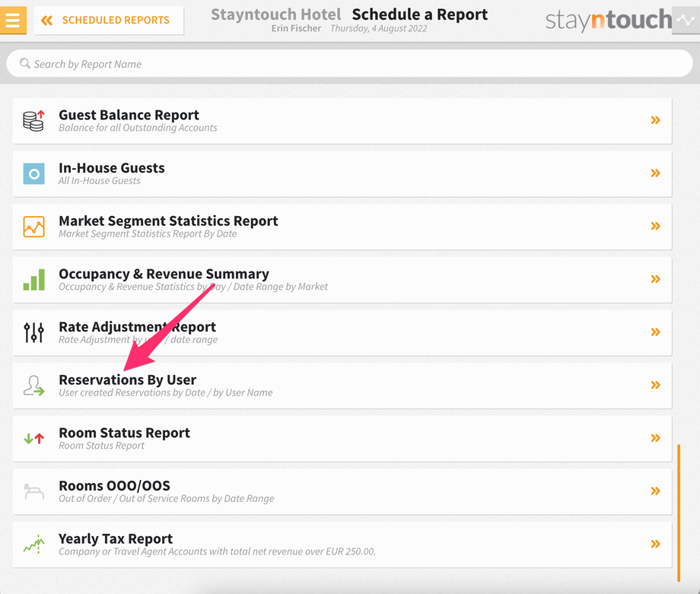Click the Rooms OOO/OOS bed icon
The width and height of the screenshot is (700, 594).
point(34,491)
